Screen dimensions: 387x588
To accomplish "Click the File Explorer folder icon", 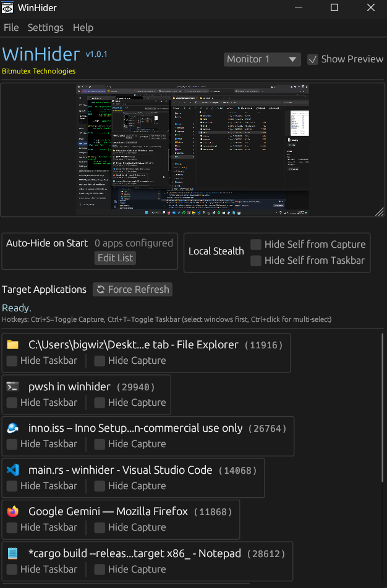I will pyautogui.click(x=13, y=345).
